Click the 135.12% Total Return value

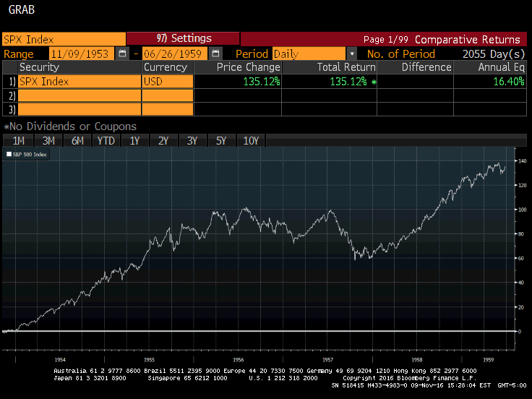click(348, 82)
